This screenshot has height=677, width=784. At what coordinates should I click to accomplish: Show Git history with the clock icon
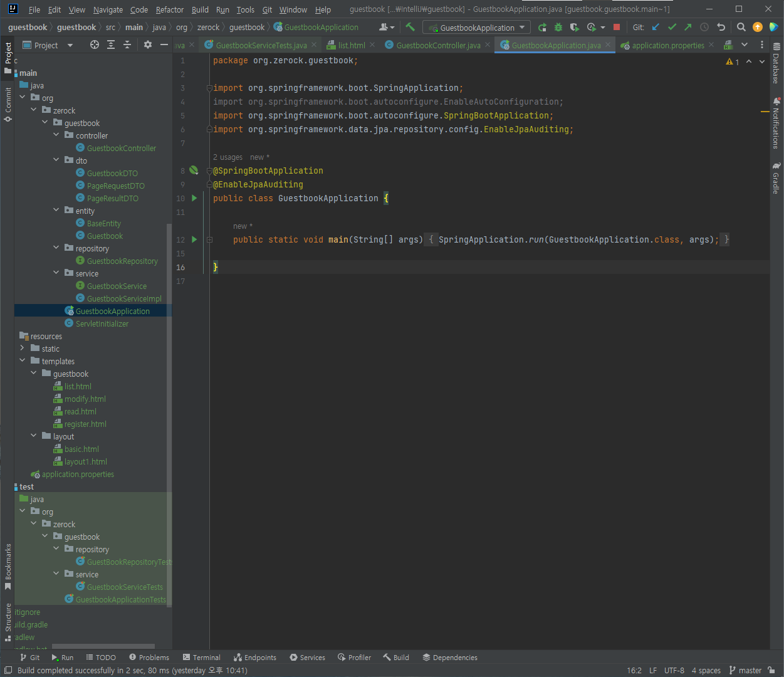(704, 27)
